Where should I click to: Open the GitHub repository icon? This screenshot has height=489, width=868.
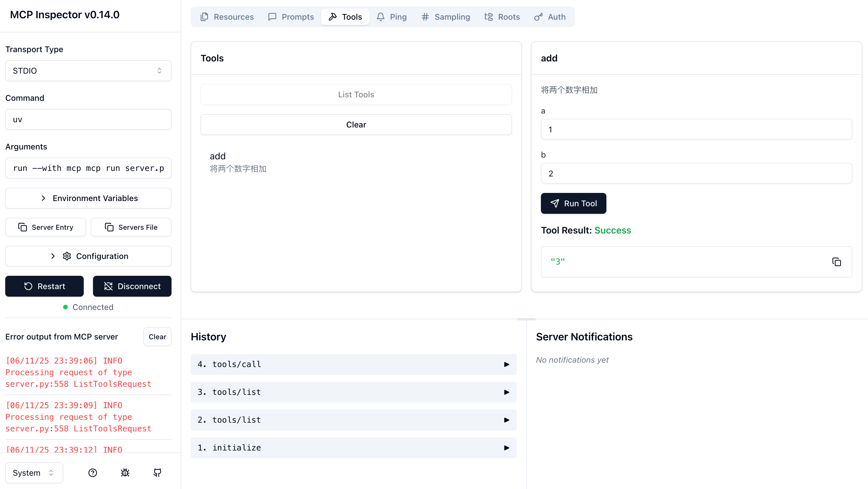coord(157,472)
